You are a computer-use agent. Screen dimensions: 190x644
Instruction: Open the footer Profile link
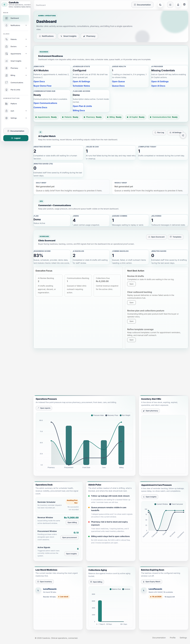172,638
